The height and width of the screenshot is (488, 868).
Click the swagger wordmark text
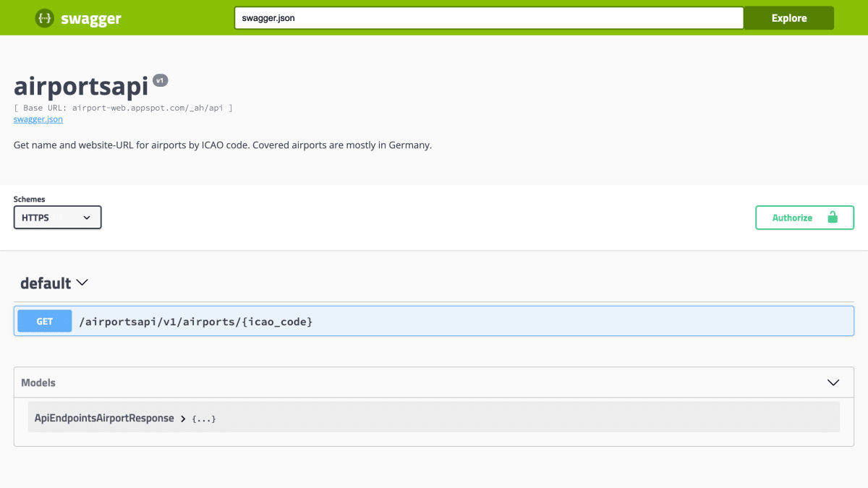[x=91, y=19]
